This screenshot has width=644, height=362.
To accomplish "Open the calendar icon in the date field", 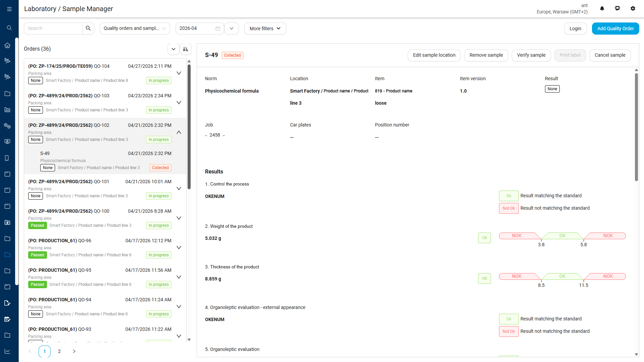I will pyautogui.click(x=218, y=29).
